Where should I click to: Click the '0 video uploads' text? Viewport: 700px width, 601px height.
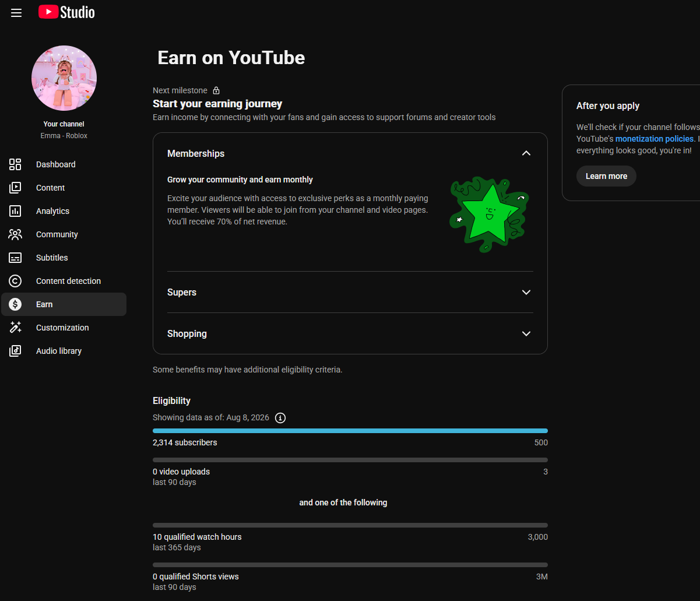(x=181, y=472)
